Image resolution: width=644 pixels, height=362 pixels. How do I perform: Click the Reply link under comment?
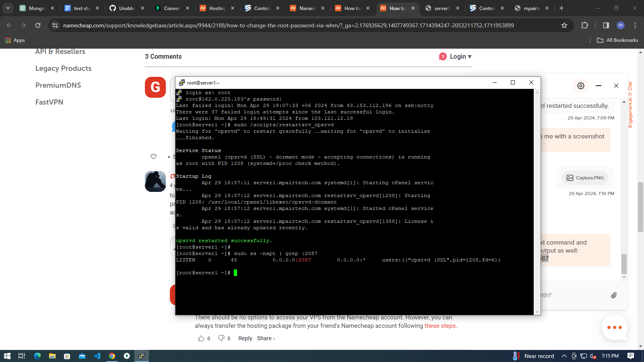point(245,338)
